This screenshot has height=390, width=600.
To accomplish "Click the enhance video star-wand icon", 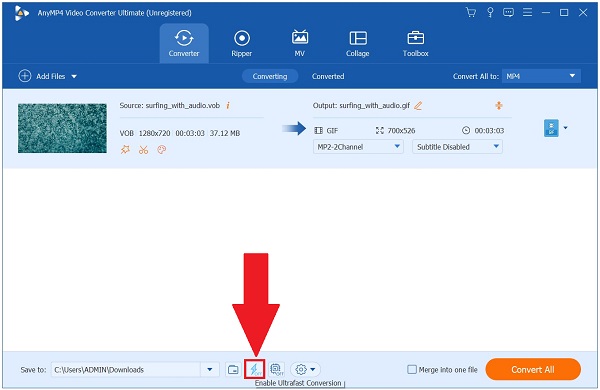I will pyautogui.click(x=125, y=150).
